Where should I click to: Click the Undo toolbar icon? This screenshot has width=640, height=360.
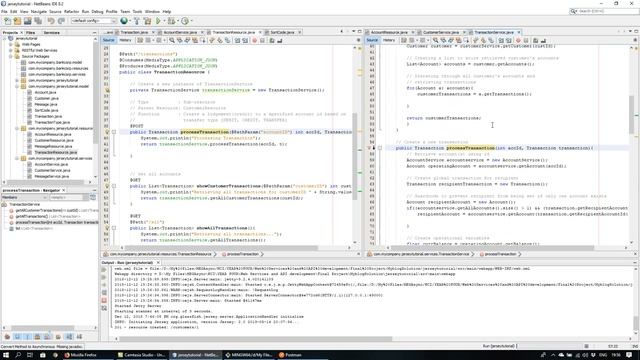(51, 21)
